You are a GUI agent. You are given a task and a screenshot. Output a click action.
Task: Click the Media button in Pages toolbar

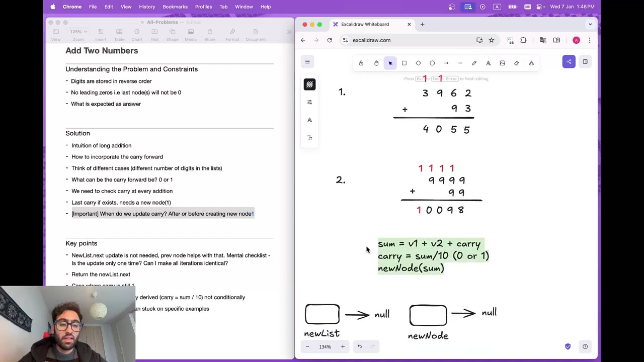tap(191, 35)
